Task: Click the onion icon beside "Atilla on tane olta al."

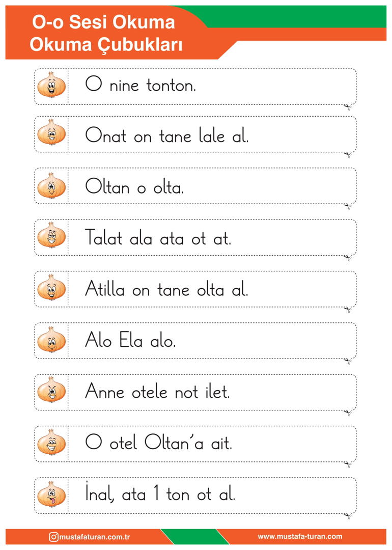Action: tap(51, 287)
